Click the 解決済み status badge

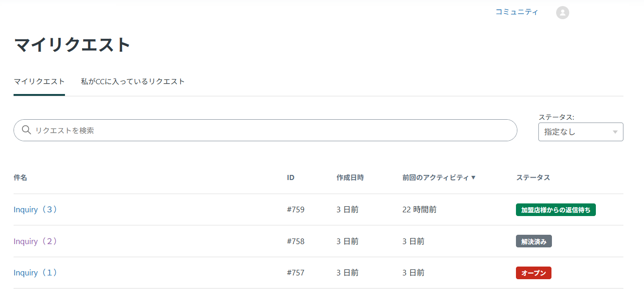(534, 241)
